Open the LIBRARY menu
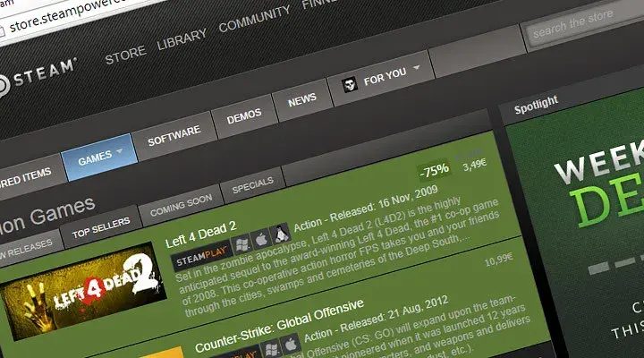The image size is (644, 358). (x=182, y=39)
